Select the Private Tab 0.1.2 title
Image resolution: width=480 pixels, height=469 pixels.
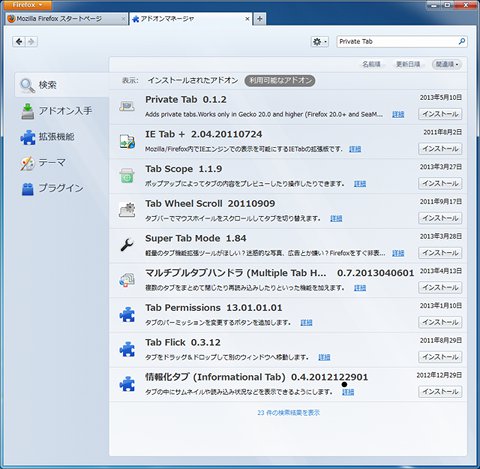click(x=186, y=100)
